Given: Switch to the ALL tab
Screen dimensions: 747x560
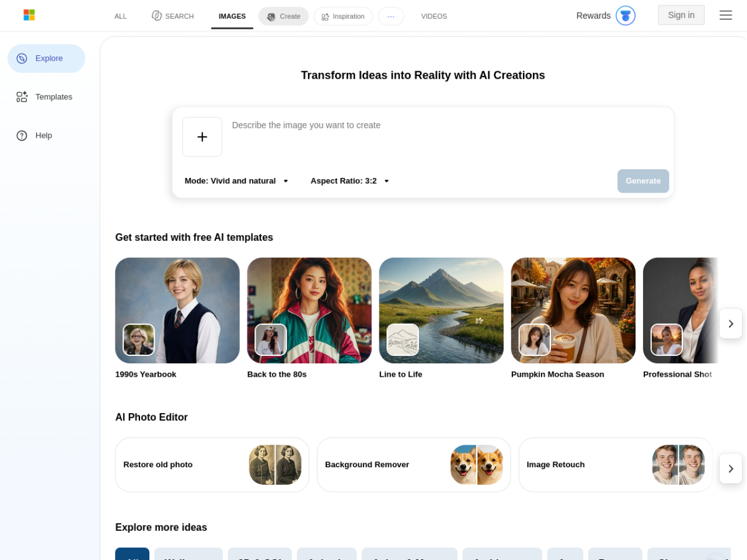Looking at the screenshot, I should tap(121, 16).
